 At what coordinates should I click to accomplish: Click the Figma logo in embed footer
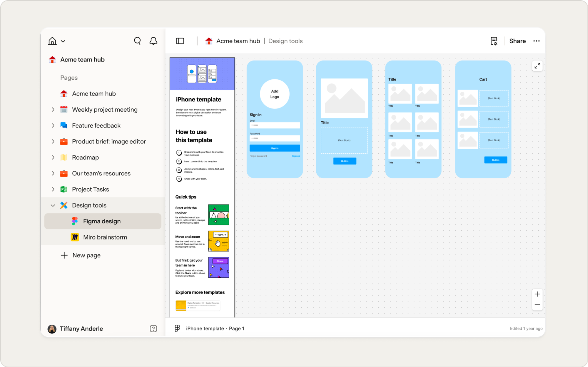tap(177, 329)
